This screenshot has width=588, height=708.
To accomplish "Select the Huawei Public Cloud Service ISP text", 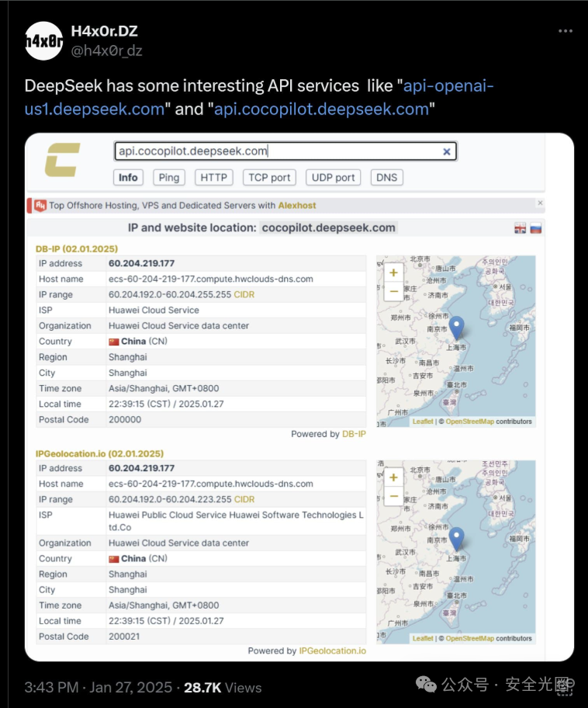I will (236, 521).
